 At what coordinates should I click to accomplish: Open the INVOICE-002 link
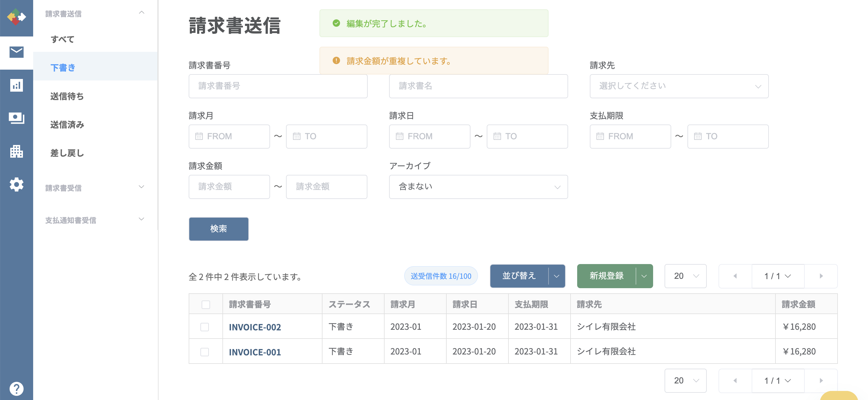click(x=255, y=327)
